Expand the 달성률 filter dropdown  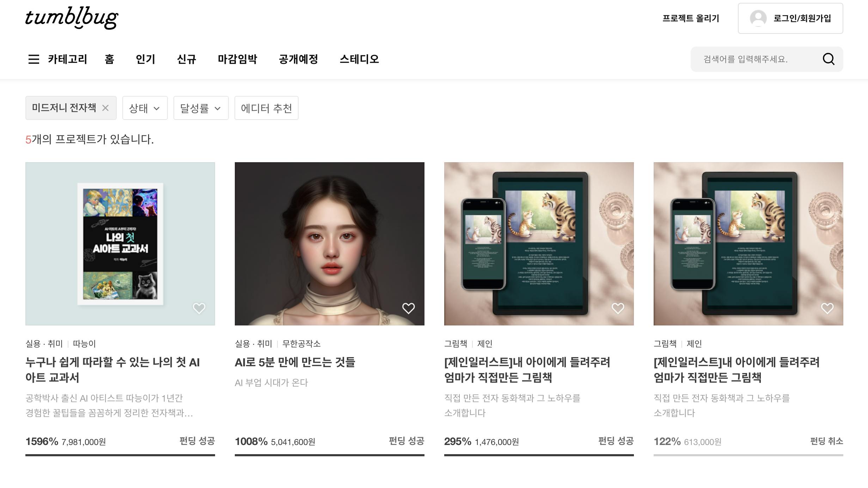(x=201, y=108)
